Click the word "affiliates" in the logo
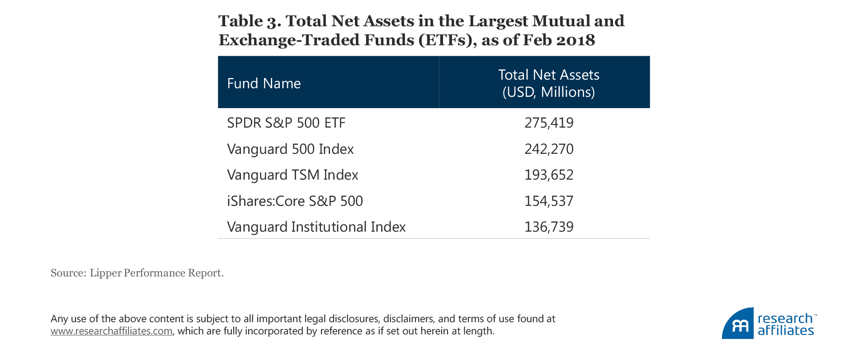This screenshot has width=868, height=352. pos(786,331)
